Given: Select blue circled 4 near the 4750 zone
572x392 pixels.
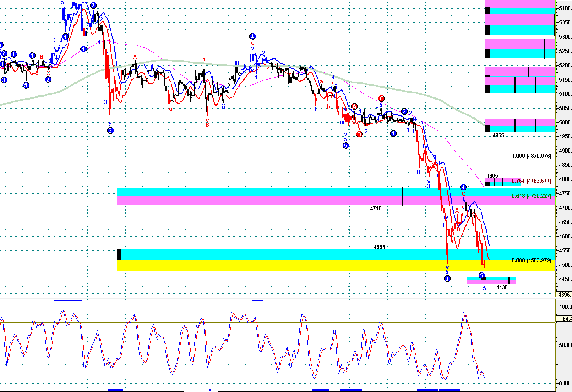Looking at the screenshot, I should click(x=463, y=187).
